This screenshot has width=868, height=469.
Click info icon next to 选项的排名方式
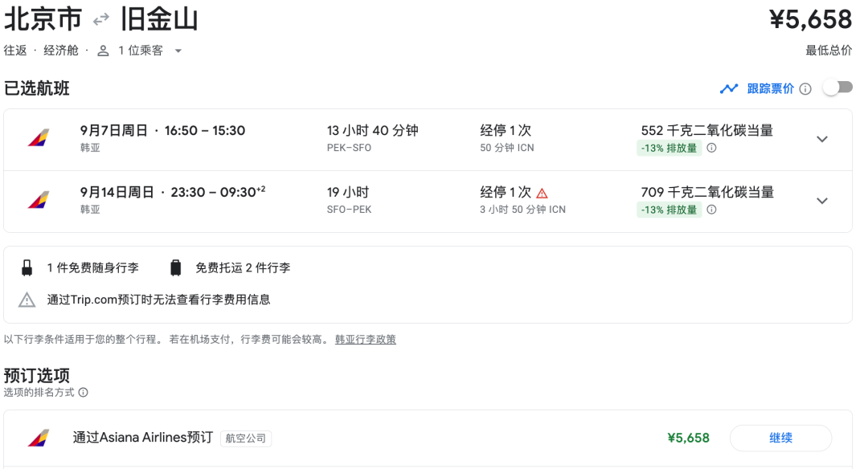click(x=83, y=393)
